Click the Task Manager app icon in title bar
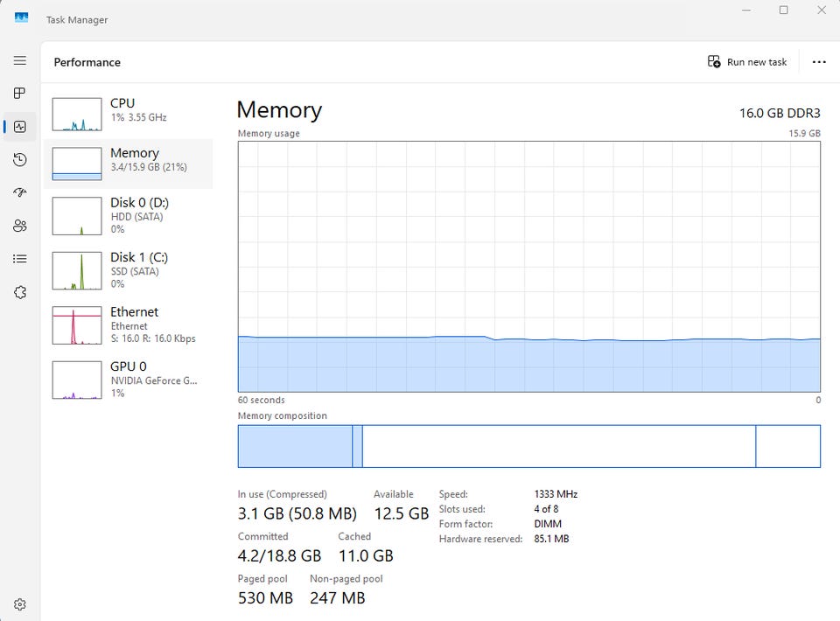The height and width of the screenshot is (621, 840). point(21,18)
